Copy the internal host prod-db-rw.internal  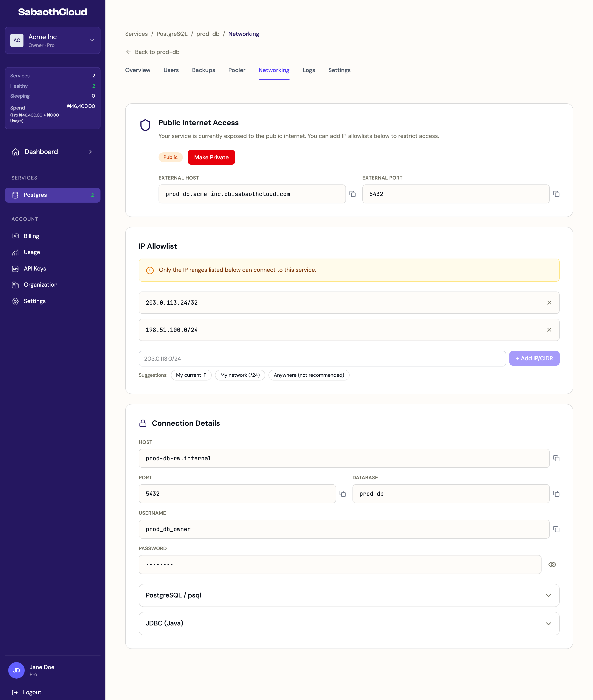coord(556,458)
